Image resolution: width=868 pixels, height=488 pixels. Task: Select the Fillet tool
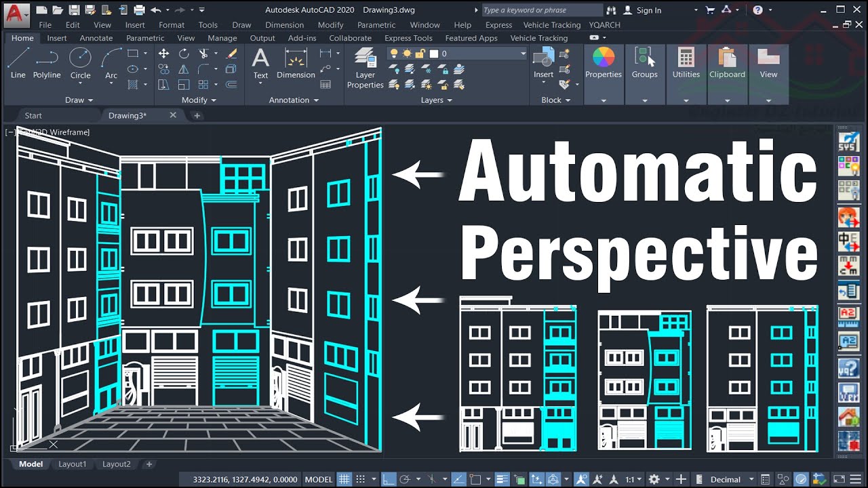tap(203, 69)
